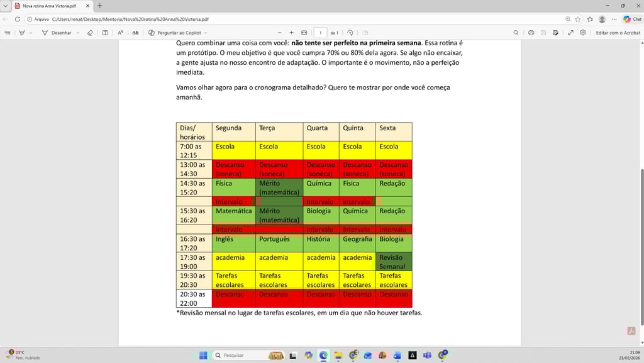Open Task View from the taskbar
Screen dimensions: 644x363
(293, 355)
